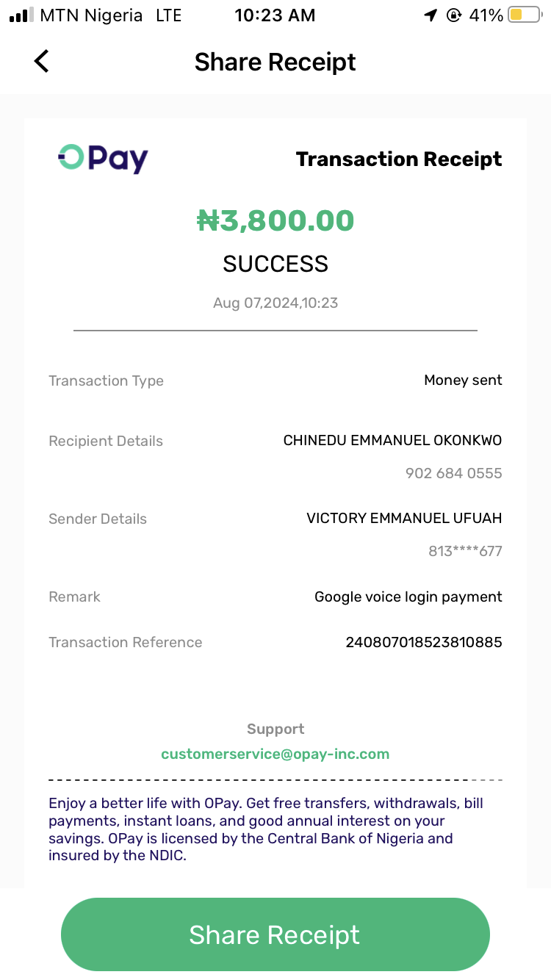
Task: Tap the Share Receipt page title
Action: (275, 62)
